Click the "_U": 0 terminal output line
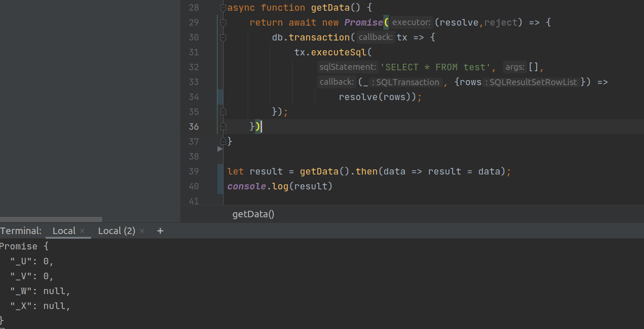644x329 pixels. (32, 261)
